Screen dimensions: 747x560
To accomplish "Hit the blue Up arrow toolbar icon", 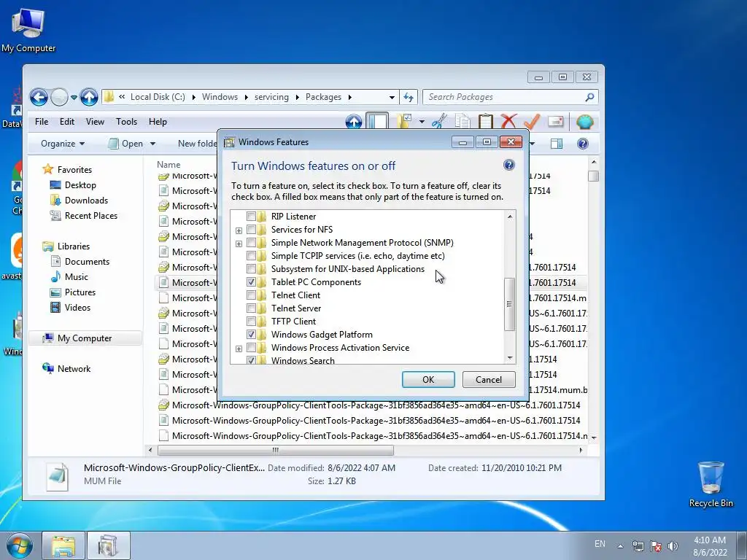I will pos(354,122).
